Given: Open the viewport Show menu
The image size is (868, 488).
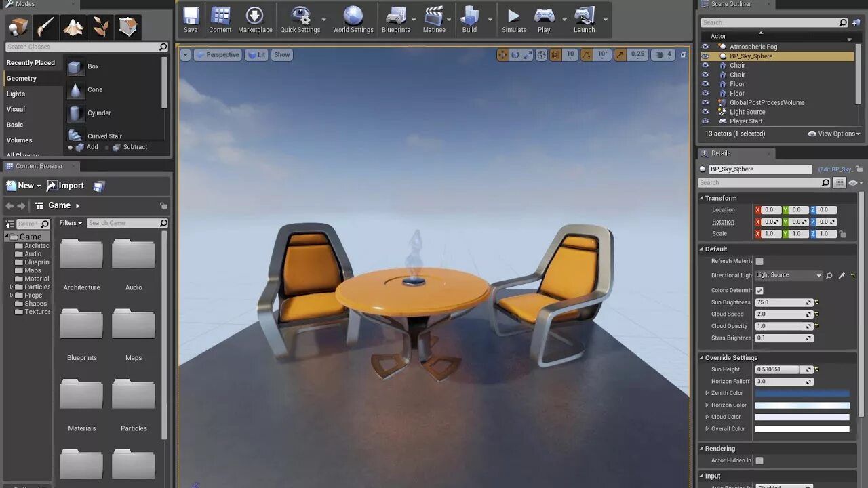Looking at the screenshot, I should point(282,55).
